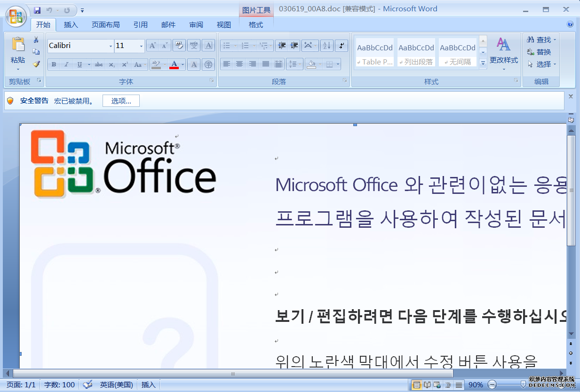Switch to the 插入 ribbon tab
This screenshot has height=392, width=580.
71,24
